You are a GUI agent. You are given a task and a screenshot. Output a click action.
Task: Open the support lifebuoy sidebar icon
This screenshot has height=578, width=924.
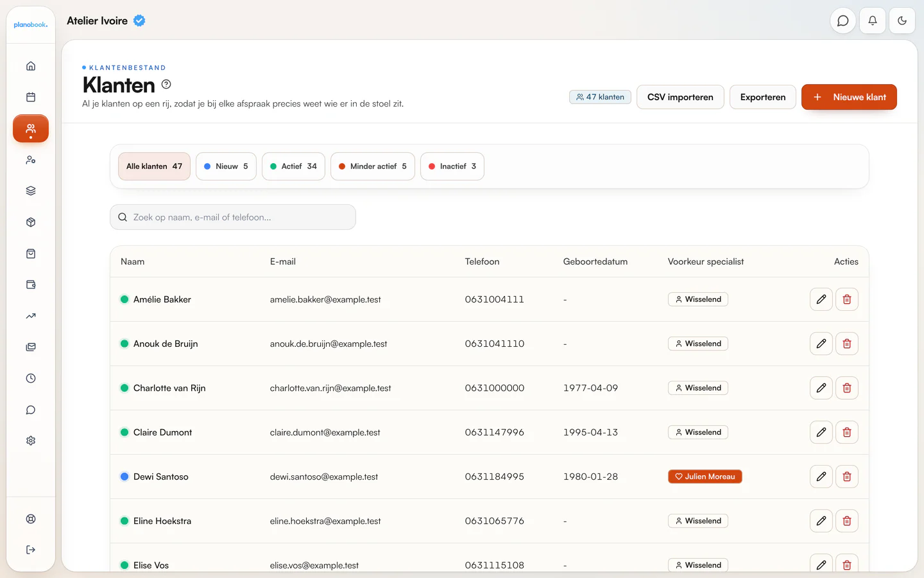pyautogui.click(x=31, y=519)
